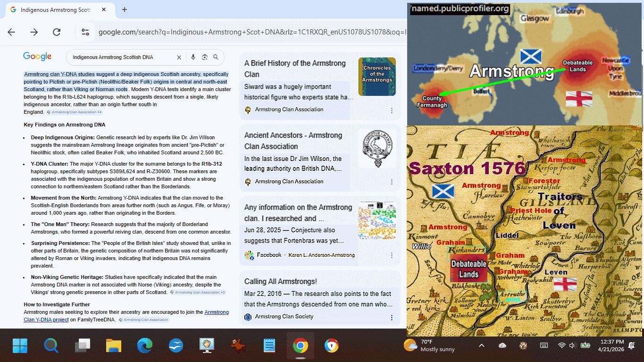Go back to the previous page

[11, 32]
